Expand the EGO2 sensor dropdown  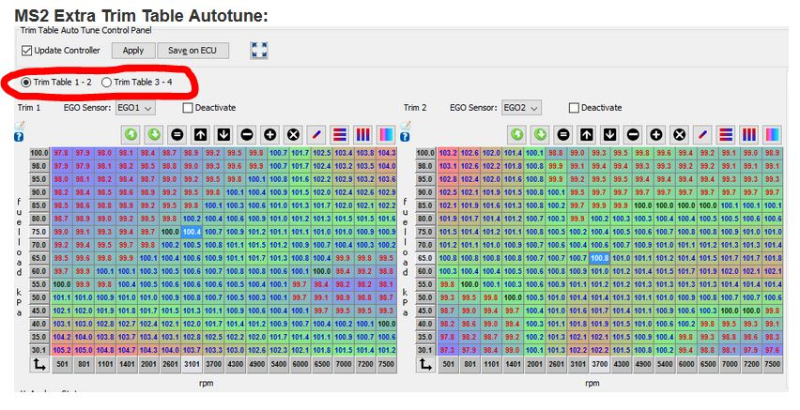pyautogui.click(x=522, y=108)
